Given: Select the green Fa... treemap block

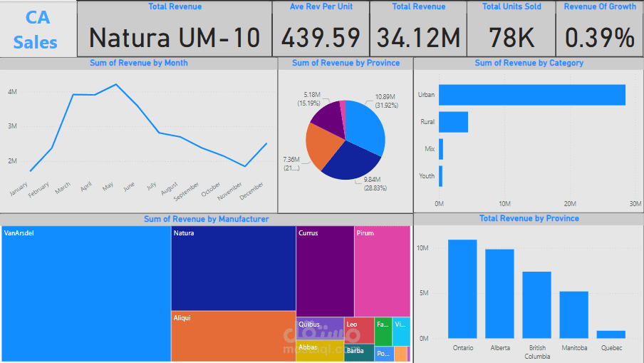Looking at the screenshot, I should pyautogui.click(x=383, y=332).
